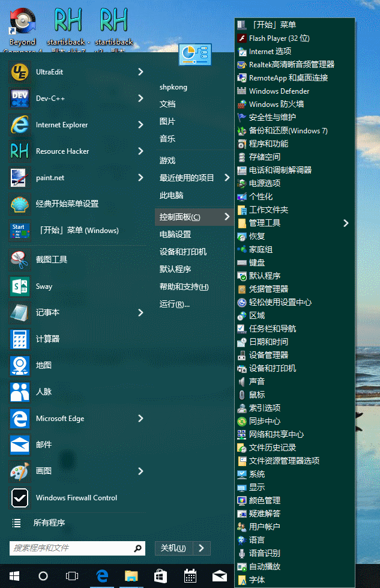Select the 控制面板(C) menu item
Image resolution: width=380 pixels, height=588 pixels.
tap(194, 217)
